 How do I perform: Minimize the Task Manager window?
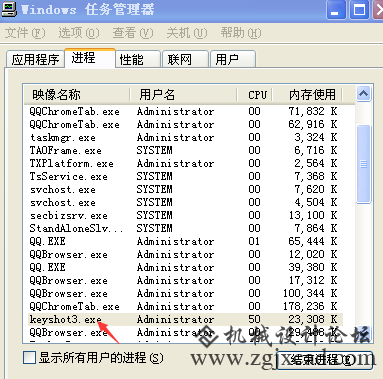pos(336,10)
